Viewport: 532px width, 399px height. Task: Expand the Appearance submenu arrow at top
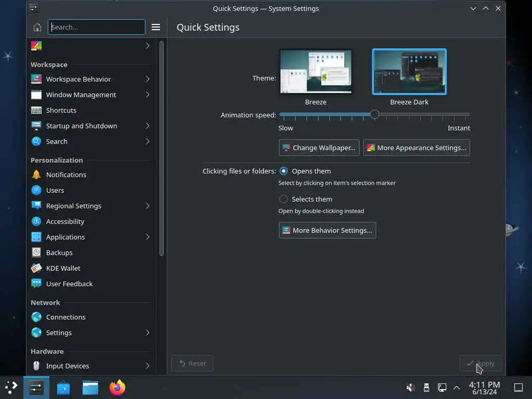pos(148,46)
